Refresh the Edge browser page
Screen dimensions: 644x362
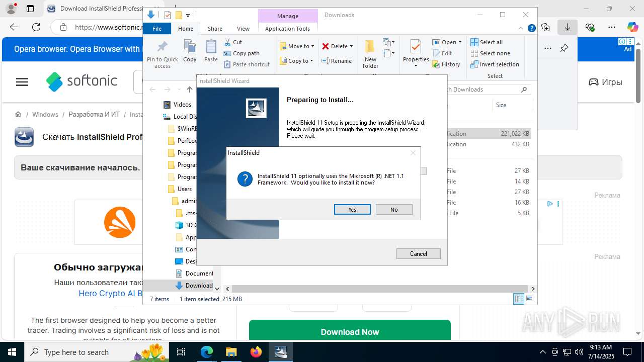pos(36,27)
